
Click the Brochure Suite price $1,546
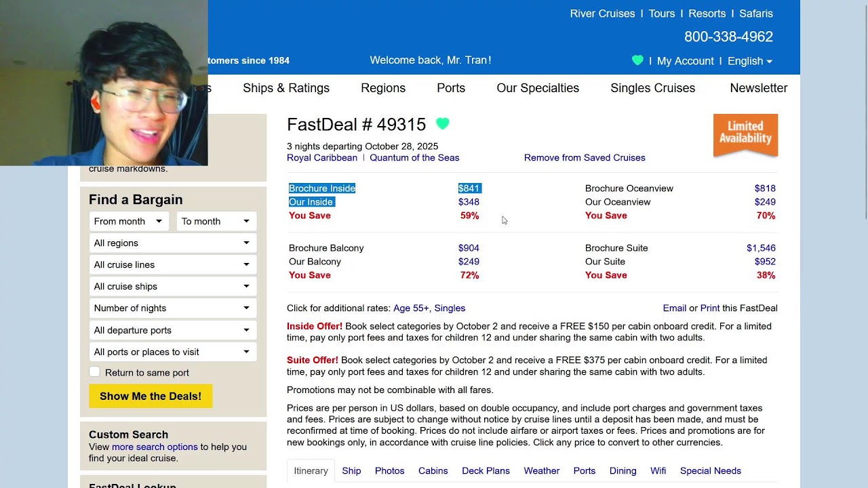761,248
